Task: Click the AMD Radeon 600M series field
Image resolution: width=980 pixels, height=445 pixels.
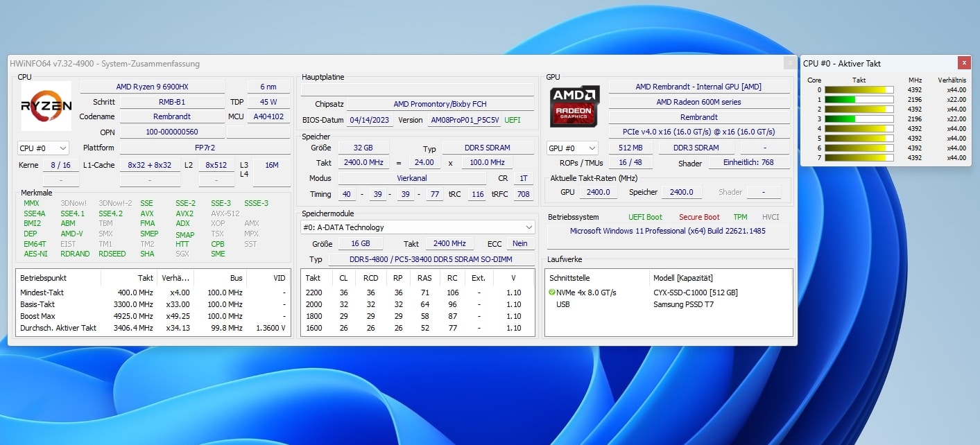Action: [698, 102]
